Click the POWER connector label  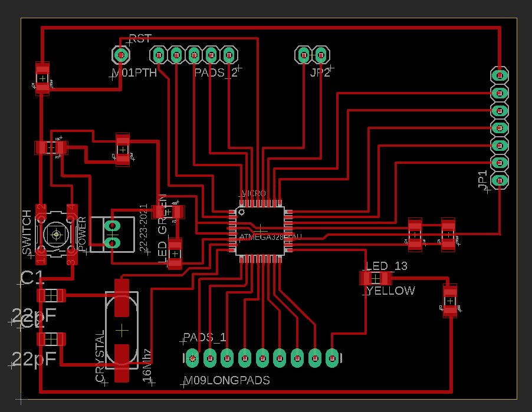83,233
